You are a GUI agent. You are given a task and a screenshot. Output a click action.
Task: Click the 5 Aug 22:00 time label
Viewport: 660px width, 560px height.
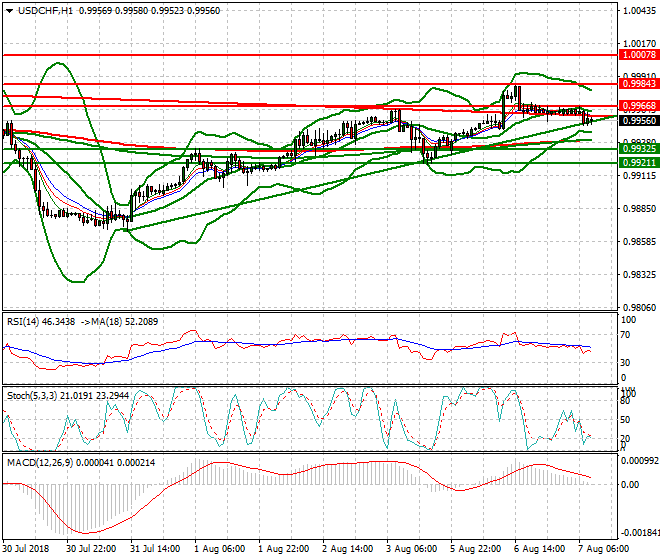click(x=475, y=549)
